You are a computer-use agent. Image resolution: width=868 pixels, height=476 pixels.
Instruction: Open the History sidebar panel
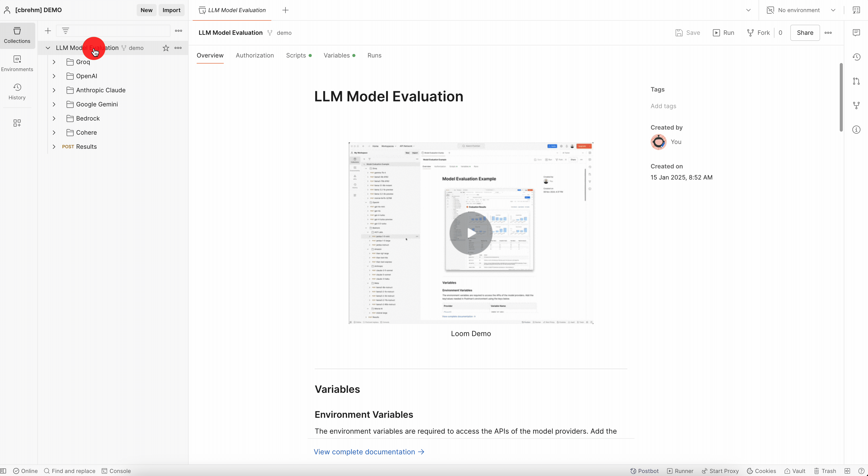(x=17, y=92)
